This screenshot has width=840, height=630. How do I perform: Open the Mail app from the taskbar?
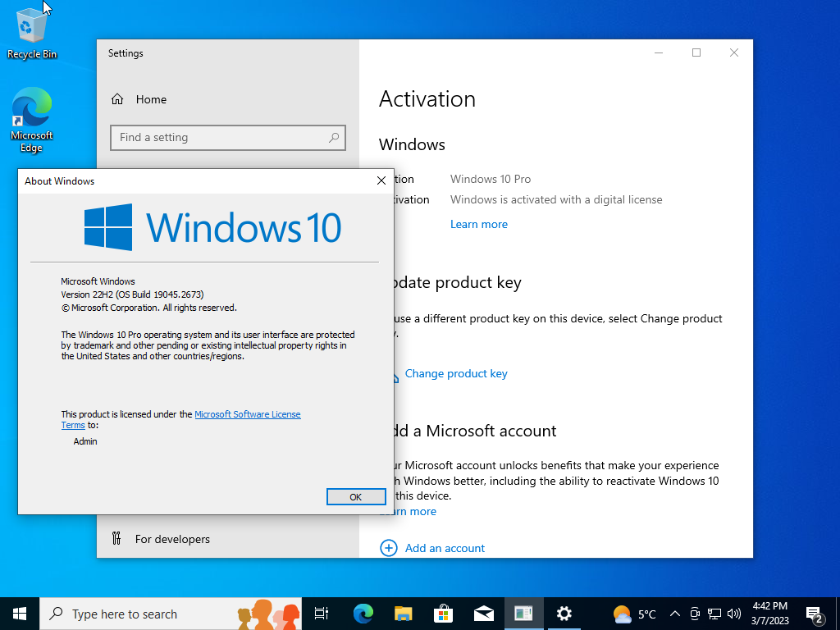tap(484, 614)
